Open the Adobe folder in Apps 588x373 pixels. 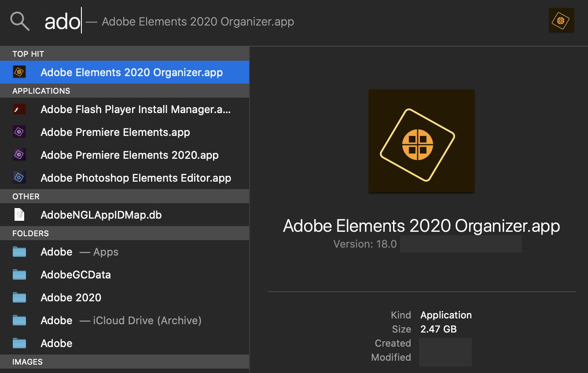tap(79, 252)
